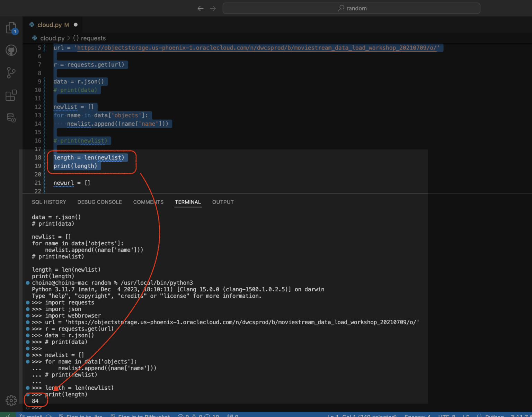Open the Source Control view
Viewport: 532px width, 417px height.
tap(11, 73)
